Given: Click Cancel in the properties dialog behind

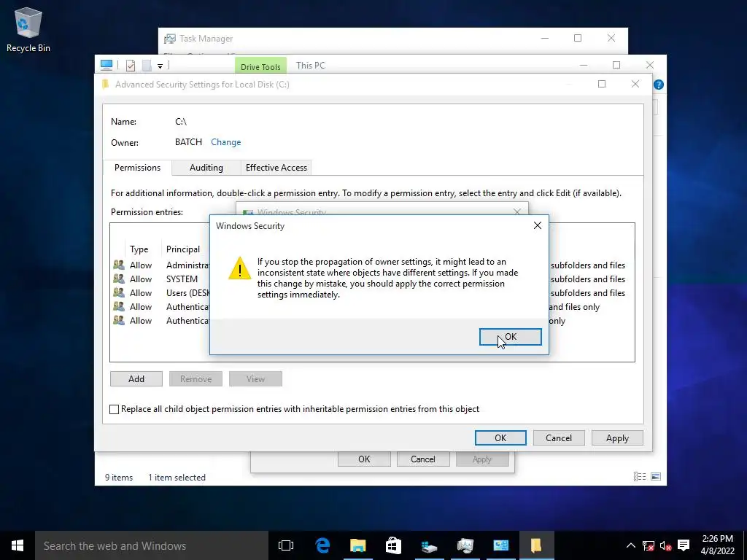Looking at the screenshot, I should coord(423,459).
